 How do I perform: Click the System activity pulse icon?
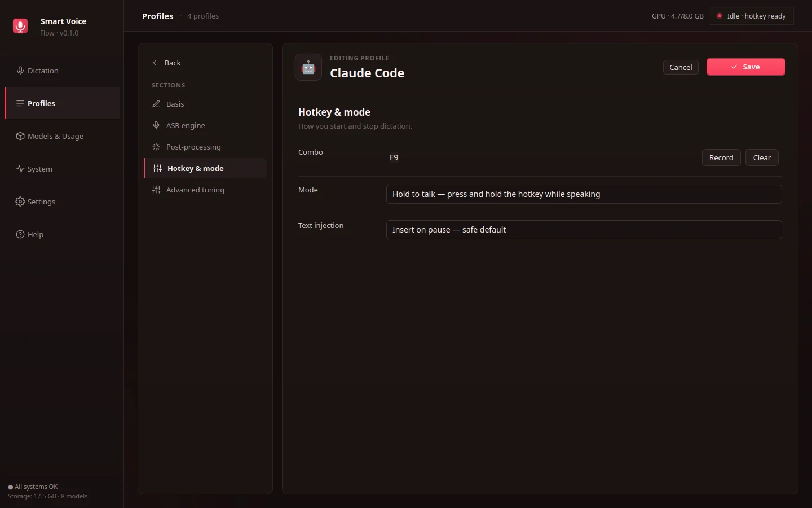20,169
